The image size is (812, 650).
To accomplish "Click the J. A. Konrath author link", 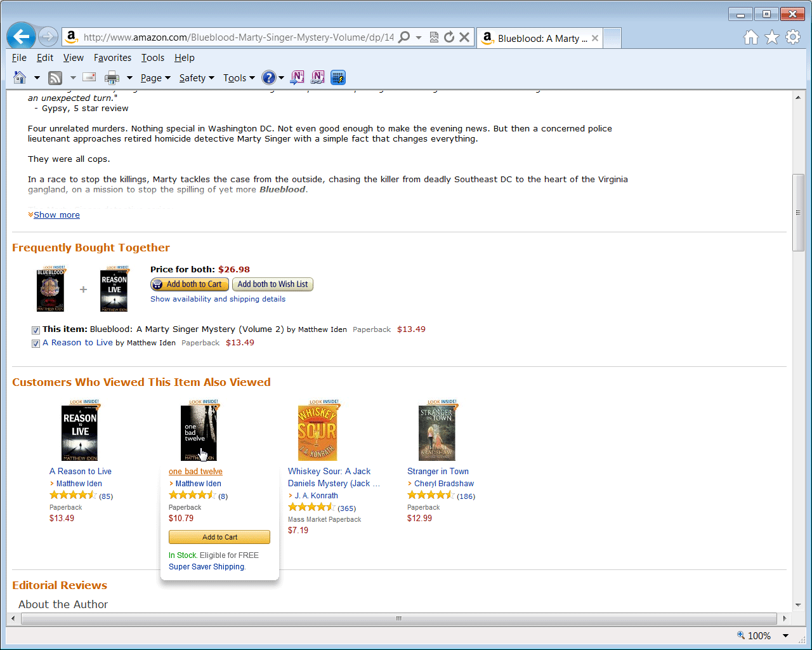I will pyautogui.click(x=316, y=495).
